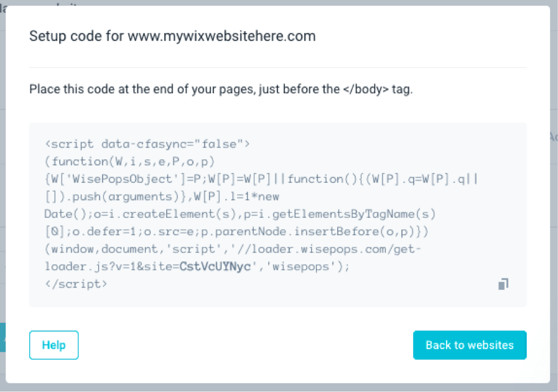The width and height of the screenshot is (558, 392).
Task: Click the 'Place this code' instruction text
Action: (x=70, y=89)
